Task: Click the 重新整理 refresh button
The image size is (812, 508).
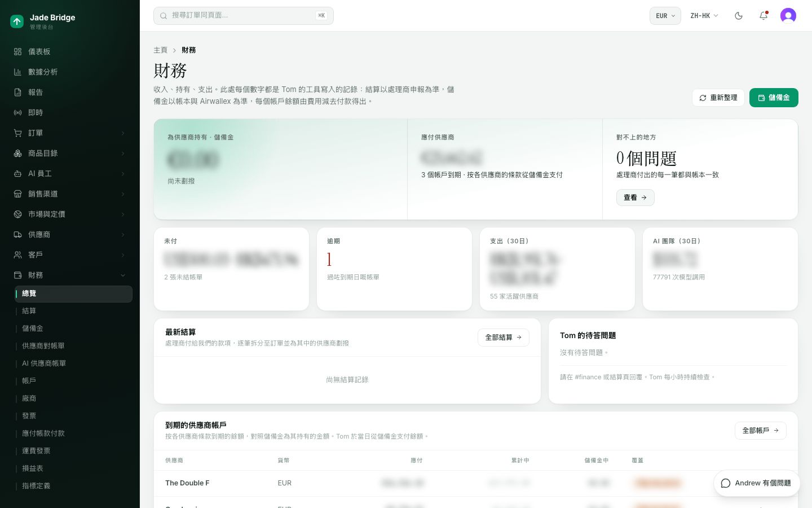Action: pos(718,98)
